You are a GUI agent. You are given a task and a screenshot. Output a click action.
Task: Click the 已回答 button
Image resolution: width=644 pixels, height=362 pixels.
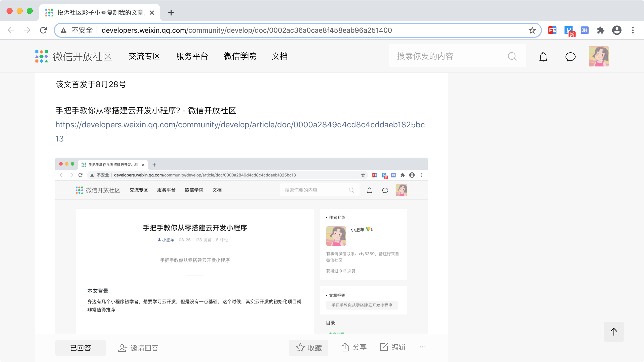point(80,348)
